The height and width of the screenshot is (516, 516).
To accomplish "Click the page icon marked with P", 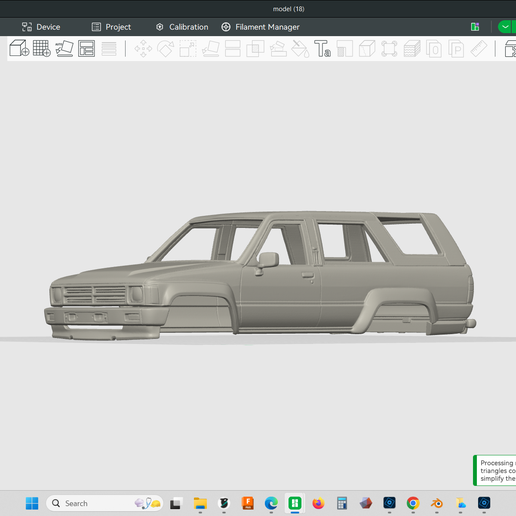I will pos(456,49).
